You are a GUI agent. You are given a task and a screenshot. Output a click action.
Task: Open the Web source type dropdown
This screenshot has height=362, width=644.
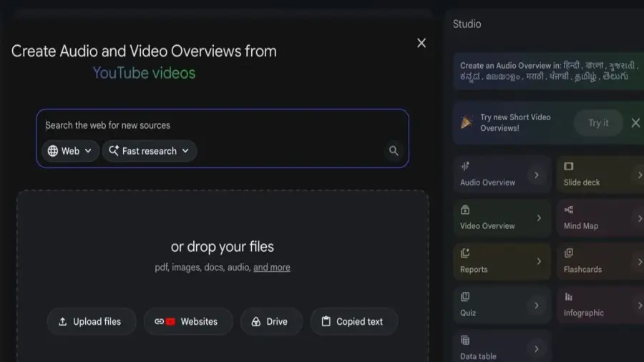pyautogui.click(x=70, y=151)
